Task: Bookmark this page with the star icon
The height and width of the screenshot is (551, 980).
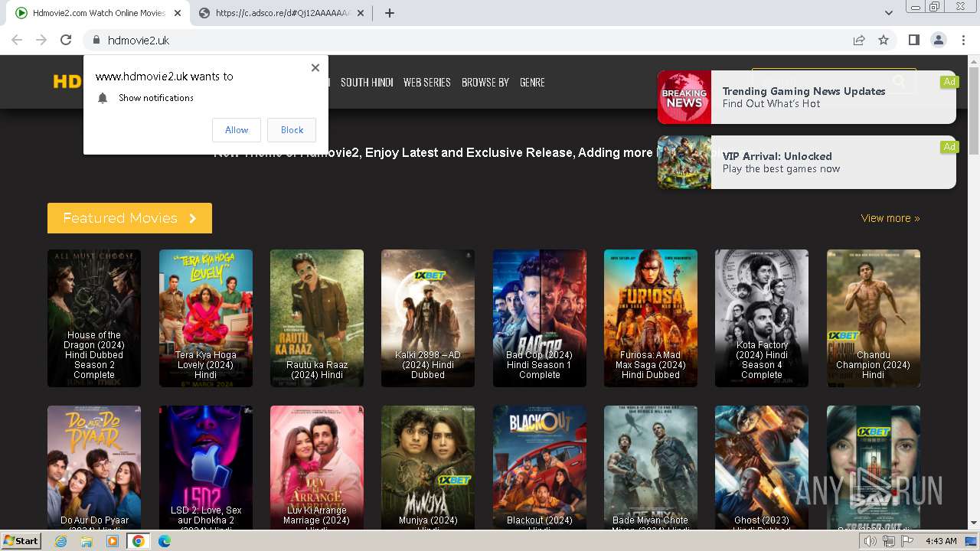Action: [x=884, y=40]
